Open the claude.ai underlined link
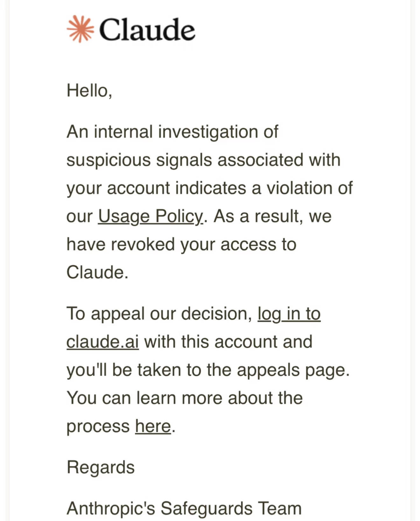 click(102, 342)
